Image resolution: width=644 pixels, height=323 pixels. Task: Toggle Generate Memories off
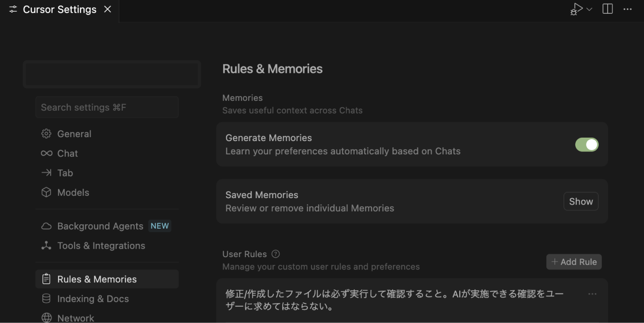tap(587, 144)
